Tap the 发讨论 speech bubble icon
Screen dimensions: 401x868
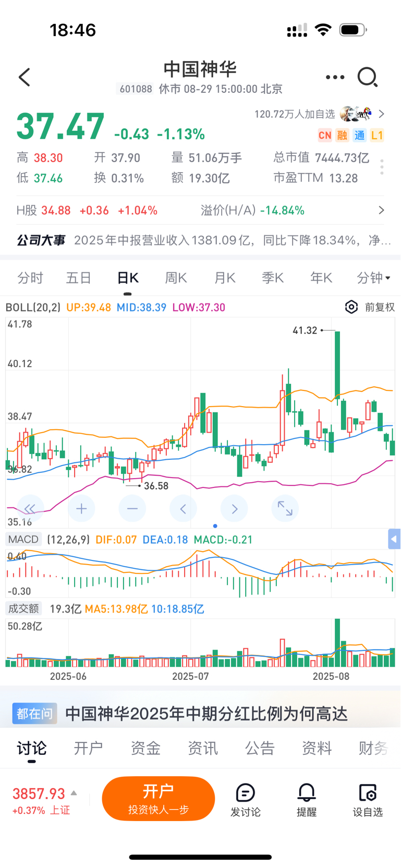click(245, 793)
